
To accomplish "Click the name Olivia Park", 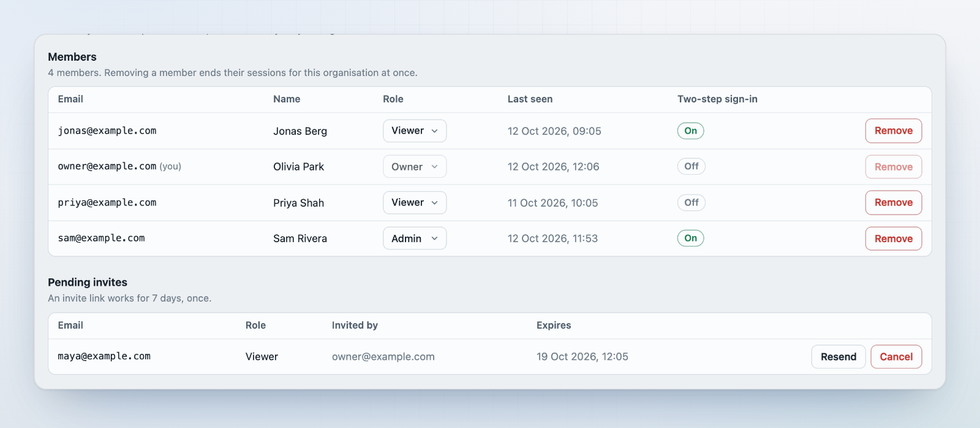I will (298, 167).
